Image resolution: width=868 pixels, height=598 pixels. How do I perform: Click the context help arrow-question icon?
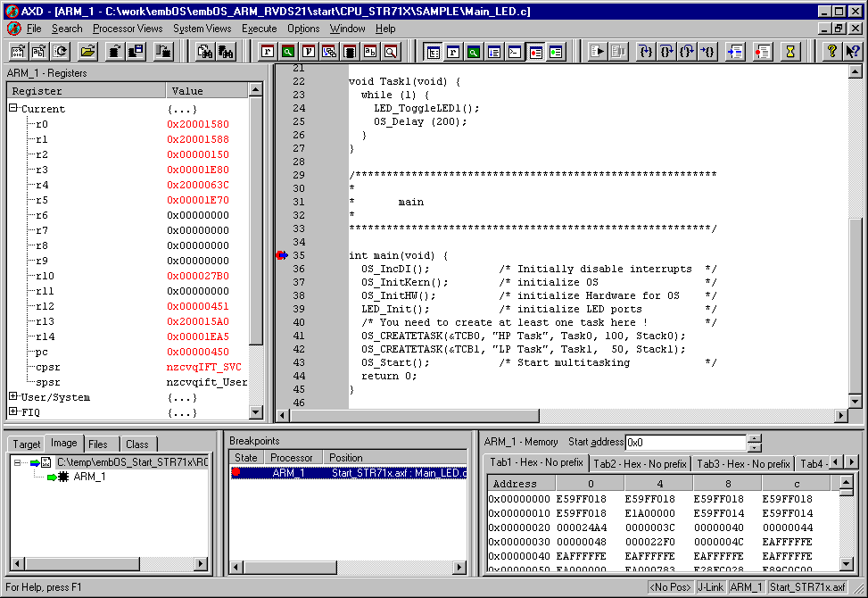click(852, 52)
